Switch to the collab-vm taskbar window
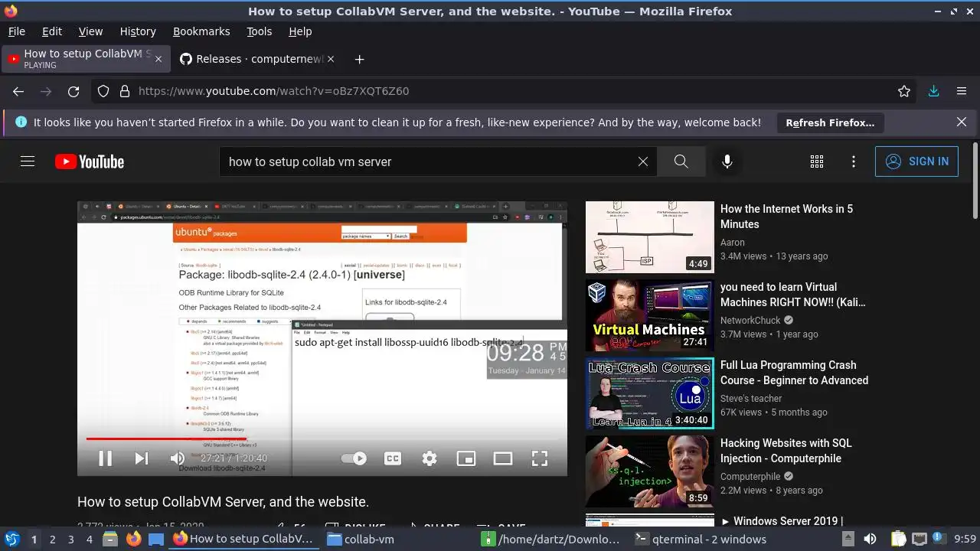 pyautogui.click(x=361, y=540)
